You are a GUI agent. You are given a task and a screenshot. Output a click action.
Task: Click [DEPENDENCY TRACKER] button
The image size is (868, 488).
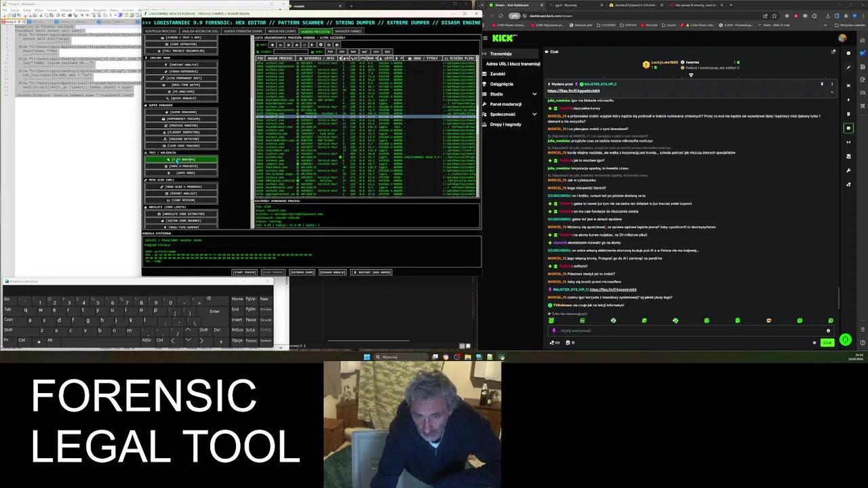181,119
